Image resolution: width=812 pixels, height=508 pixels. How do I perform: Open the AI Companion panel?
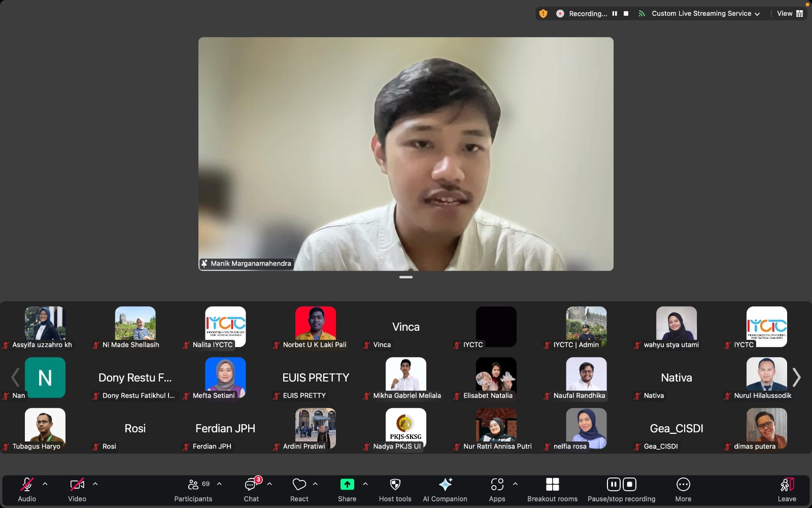point(445,485)
